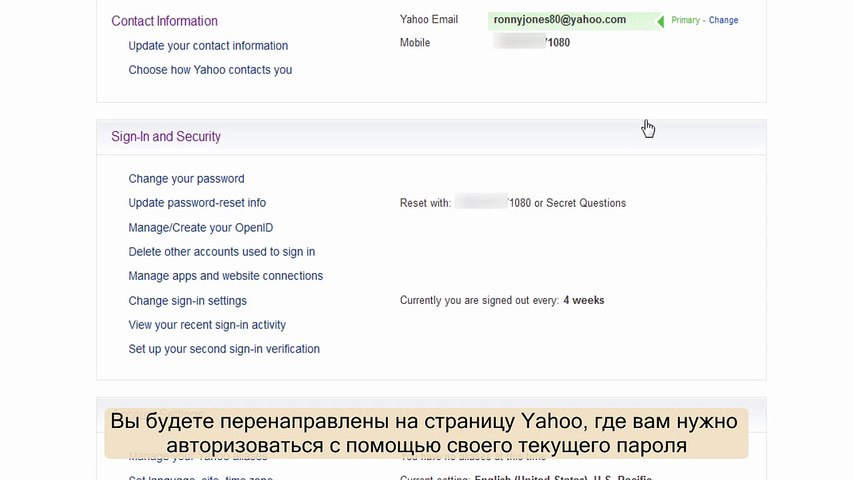View your recent sign-in activity
This screenshot has height=480, width=853.
pyautogui.click(x=207, y=325)
